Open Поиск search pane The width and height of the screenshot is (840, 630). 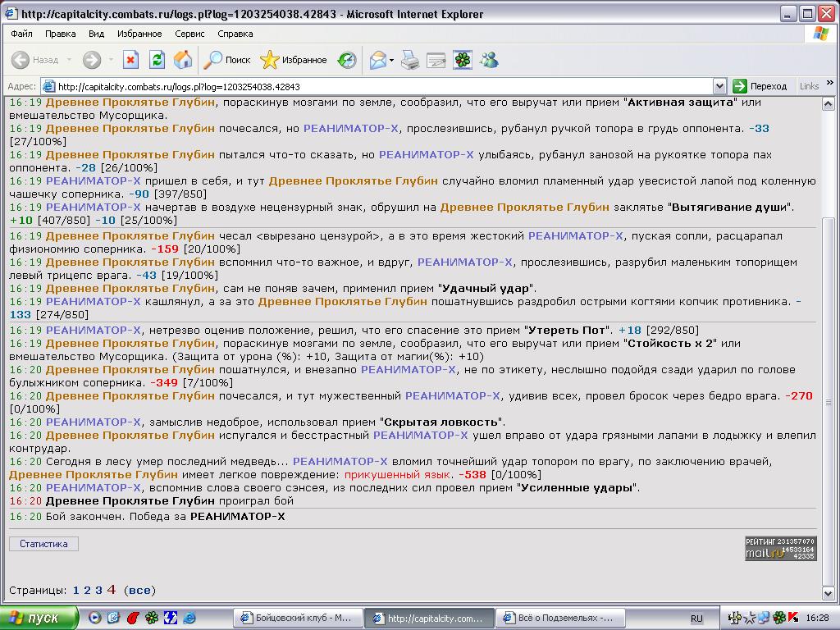[227, 60]
